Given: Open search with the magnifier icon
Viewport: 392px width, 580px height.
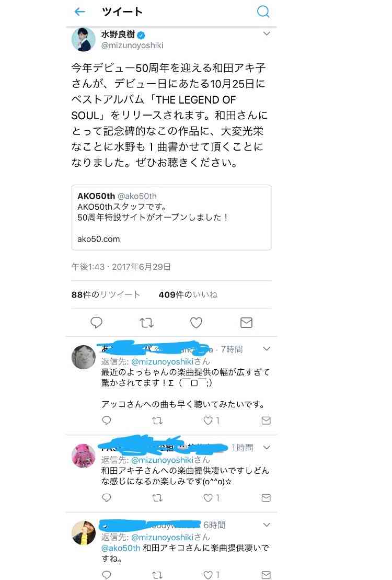Looking at the screenshot, I should point(263,12).
